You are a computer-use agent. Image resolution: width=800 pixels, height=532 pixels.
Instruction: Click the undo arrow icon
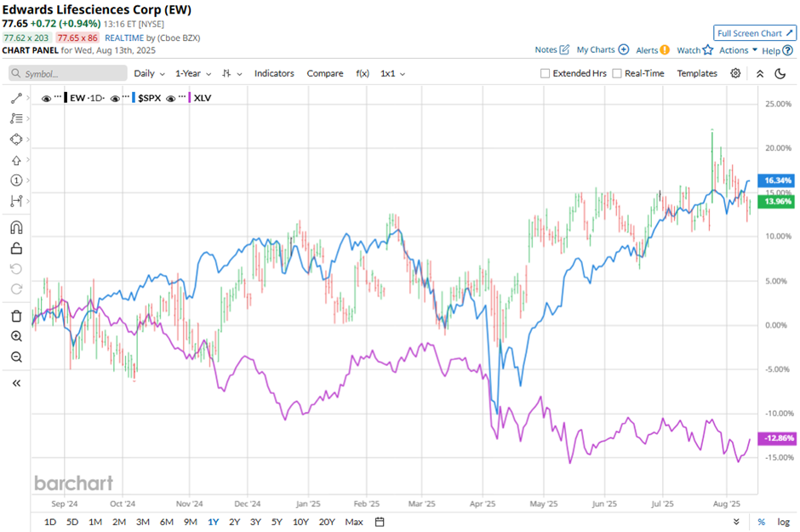pyautogui.click(x=16, y=269)
